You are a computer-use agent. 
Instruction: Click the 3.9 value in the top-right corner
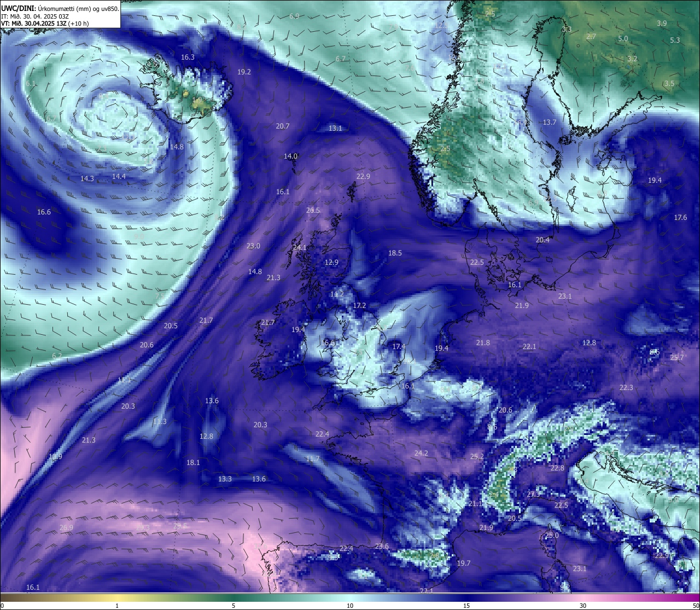point(662,23)
